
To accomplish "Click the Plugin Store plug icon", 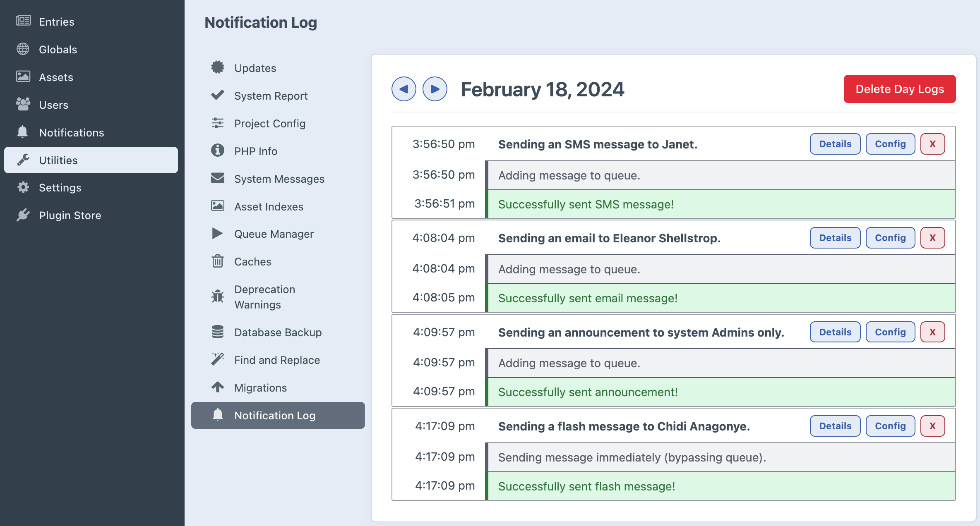I will click(x=23, y=215).
